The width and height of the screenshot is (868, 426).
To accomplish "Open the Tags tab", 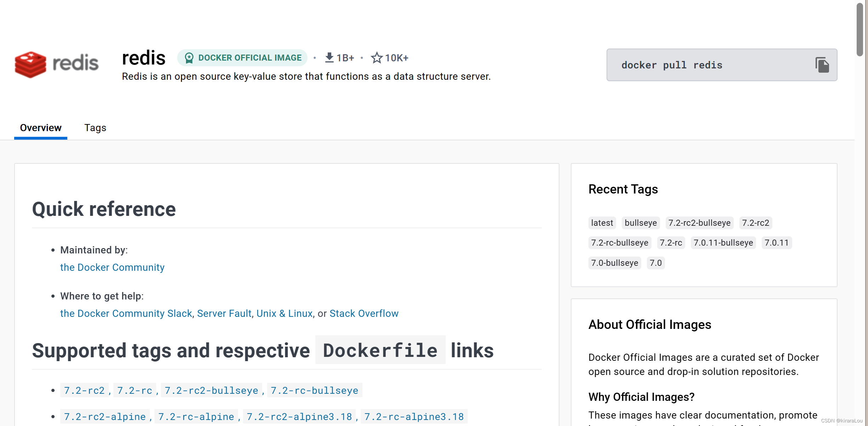I will point(95,128).
